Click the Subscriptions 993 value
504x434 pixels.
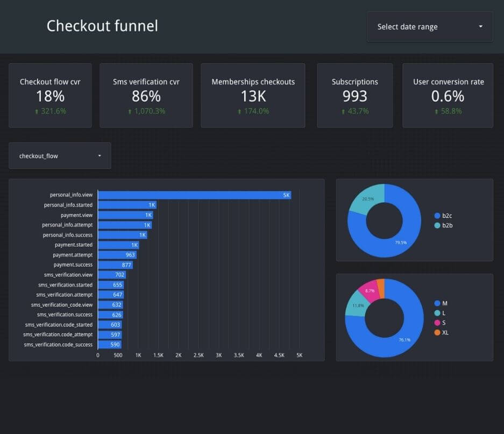[355, 96]
